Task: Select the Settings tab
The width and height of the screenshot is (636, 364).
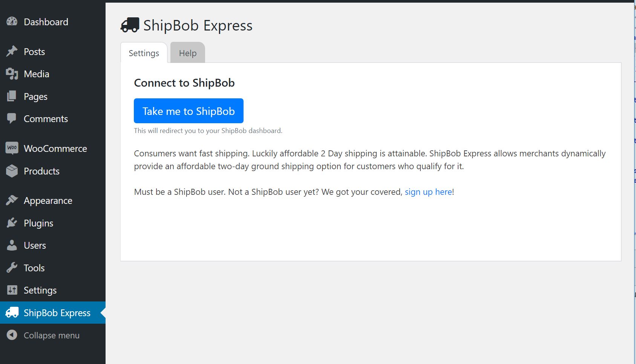Action: click(x=144, y=53)
